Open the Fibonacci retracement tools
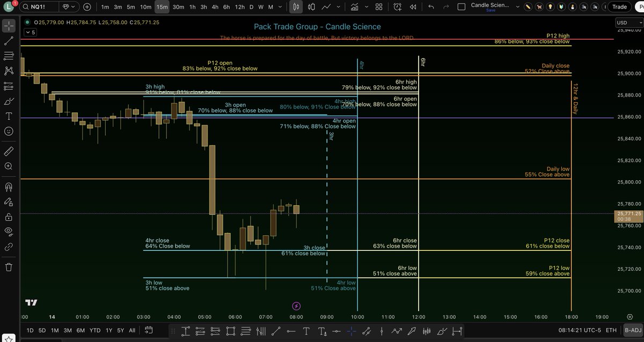The image size is (644, 342). [9, 56]
